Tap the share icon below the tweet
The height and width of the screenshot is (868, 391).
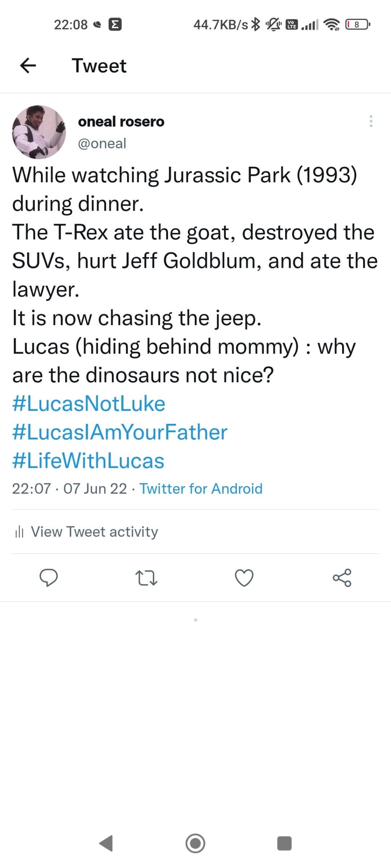point(342,578)
